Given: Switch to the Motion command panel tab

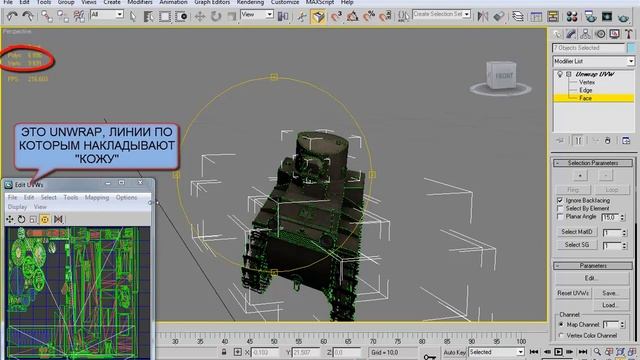Looking at the screenshot, I should 600,34.
